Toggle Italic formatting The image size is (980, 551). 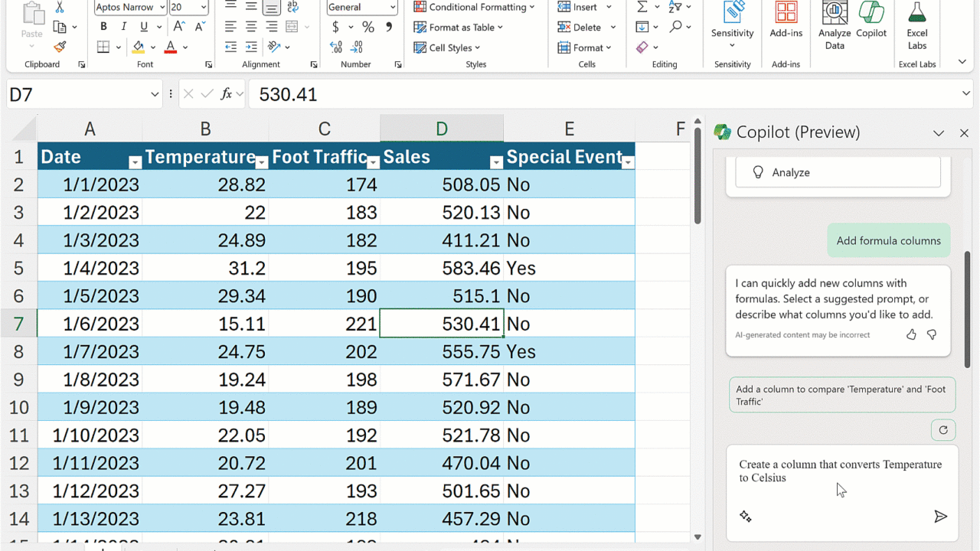[123, 27]
